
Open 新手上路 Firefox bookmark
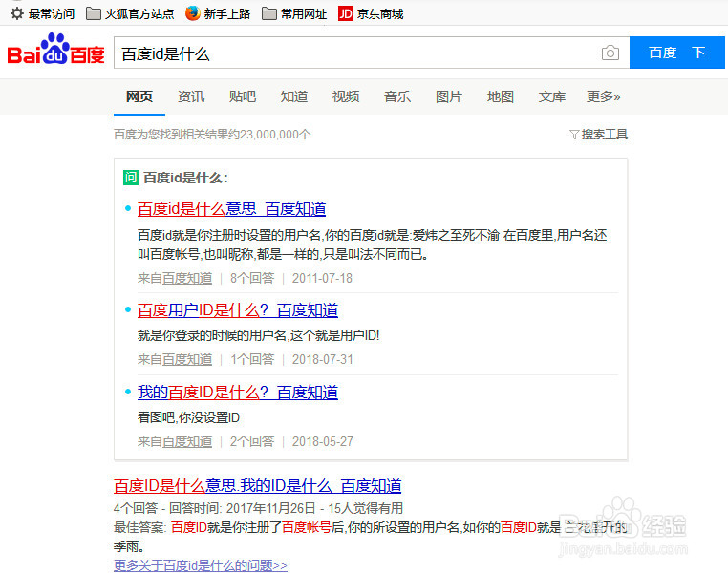tap(218, 14)
